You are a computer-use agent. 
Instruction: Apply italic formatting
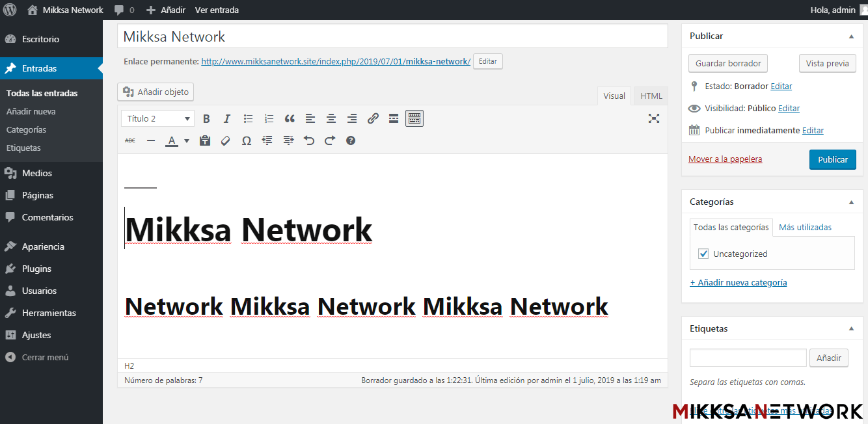(227, 118)
